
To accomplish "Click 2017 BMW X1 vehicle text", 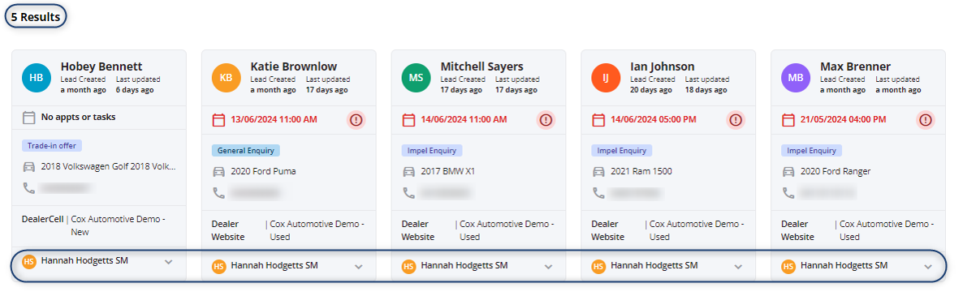I will tap(449, 172).
